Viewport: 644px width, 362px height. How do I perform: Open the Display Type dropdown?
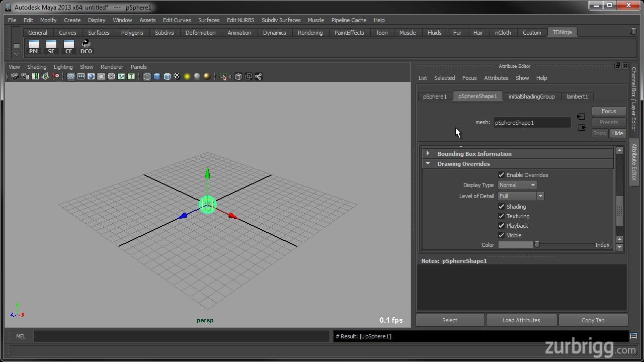(517, 185)
